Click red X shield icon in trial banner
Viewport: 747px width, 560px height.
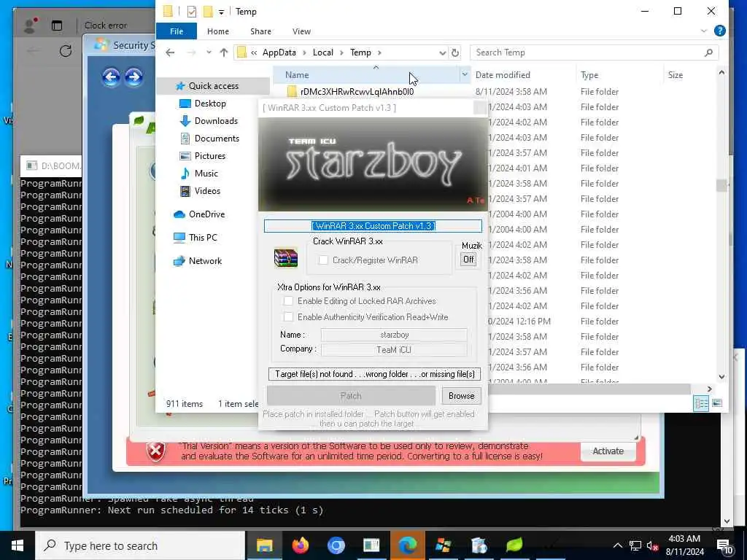pyautogui.click(x=156, y=451)
